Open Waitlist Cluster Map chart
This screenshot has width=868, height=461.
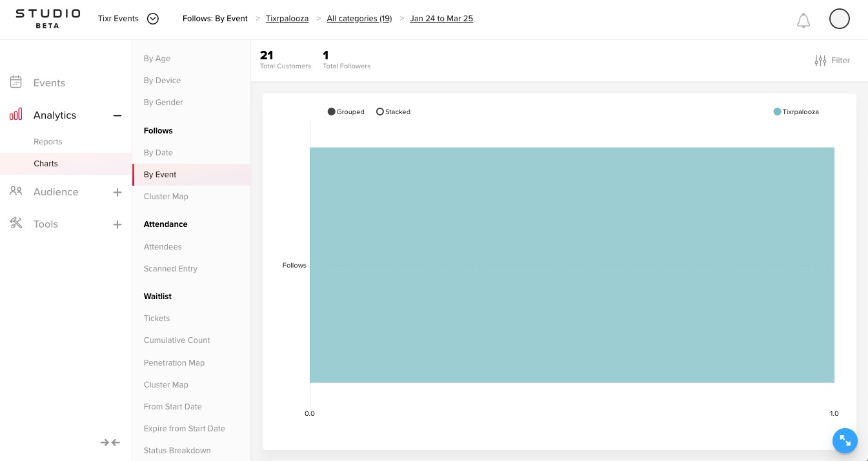pyautogui.click(x=166, y=385)
